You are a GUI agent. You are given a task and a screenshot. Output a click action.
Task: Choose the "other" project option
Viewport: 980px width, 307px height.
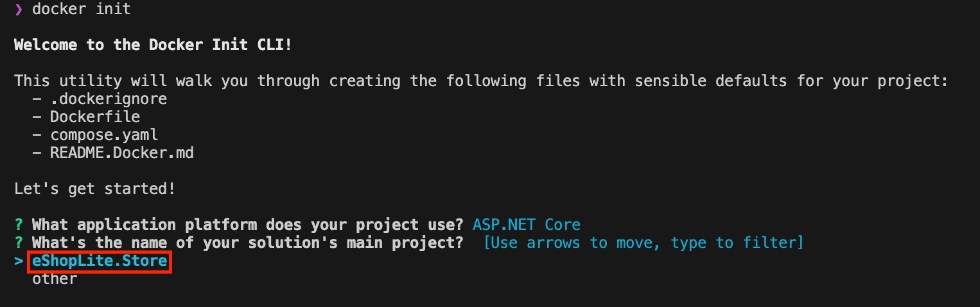55,279
